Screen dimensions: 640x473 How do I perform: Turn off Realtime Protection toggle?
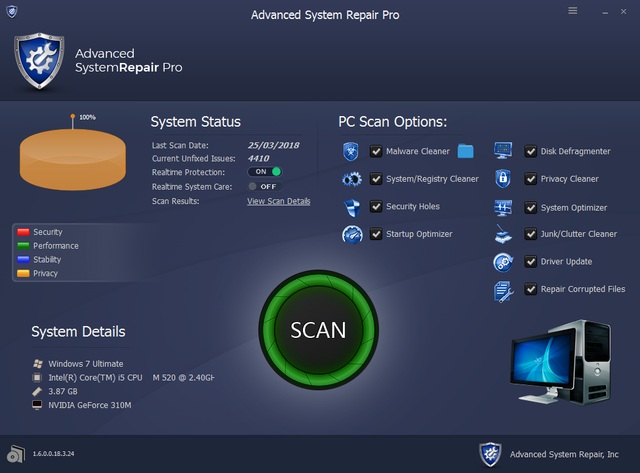click(265, 172)
